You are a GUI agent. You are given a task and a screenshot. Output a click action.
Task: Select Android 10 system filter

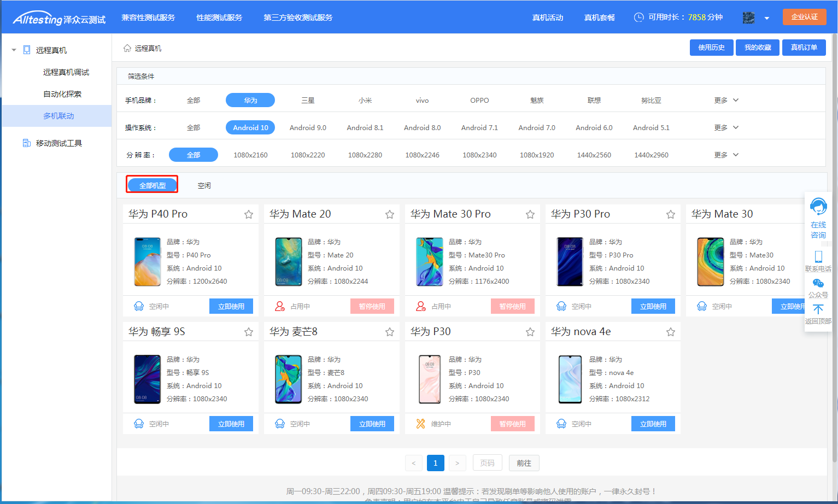click(x=250, y=127)
